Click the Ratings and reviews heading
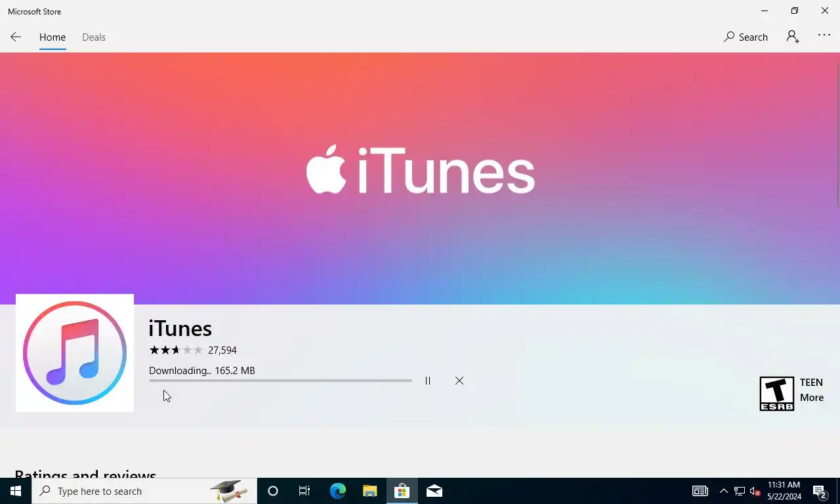Viewport: 840px width, 504px height. (85, 473)
